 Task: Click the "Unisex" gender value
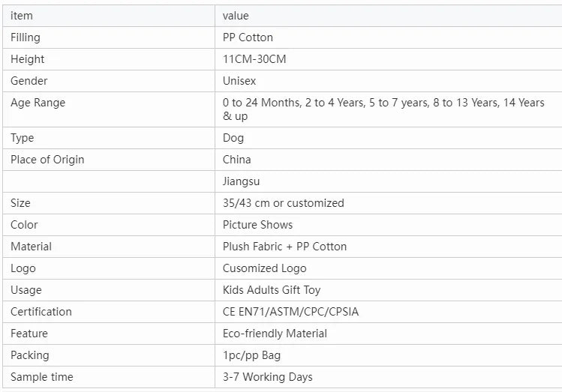(239, 81)
